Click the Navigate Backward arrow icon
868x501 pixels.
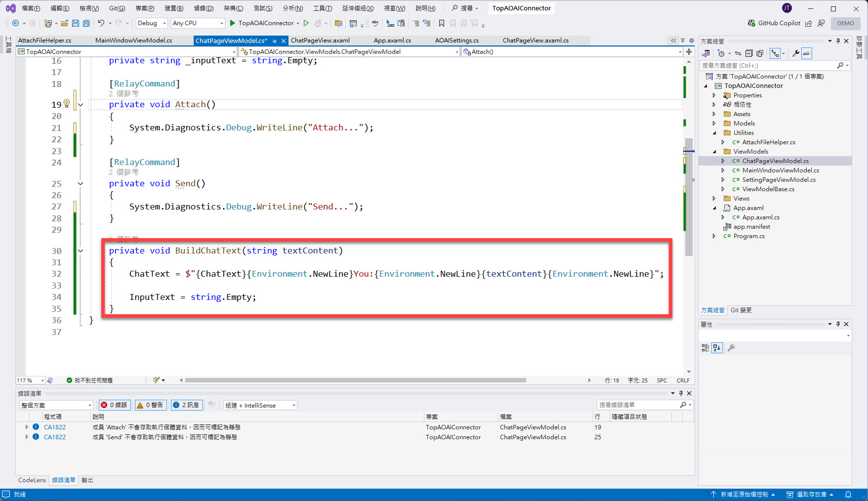(15, 23)
